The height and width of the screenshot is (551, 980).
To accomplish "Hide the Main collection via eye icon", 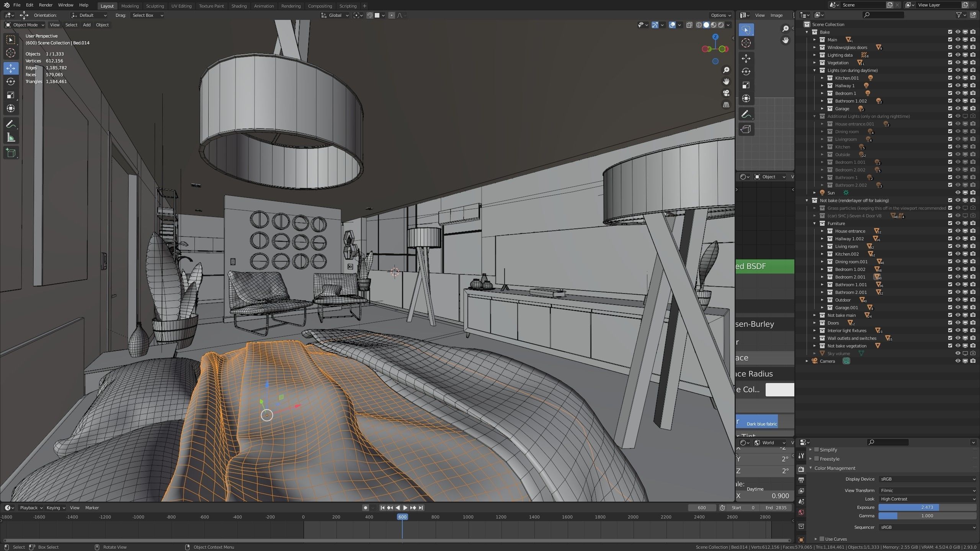I will coord(957,40).
